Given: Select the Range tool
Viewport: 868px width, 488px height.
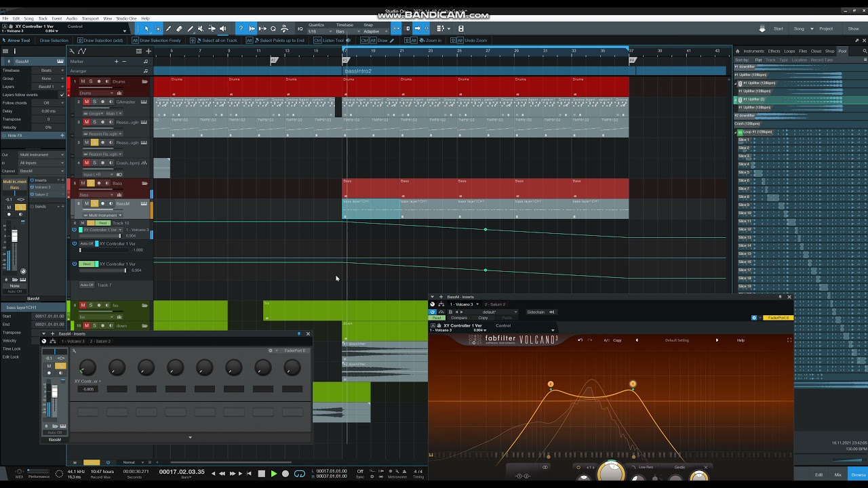Looking at the screenshot, I should point(158,28).
